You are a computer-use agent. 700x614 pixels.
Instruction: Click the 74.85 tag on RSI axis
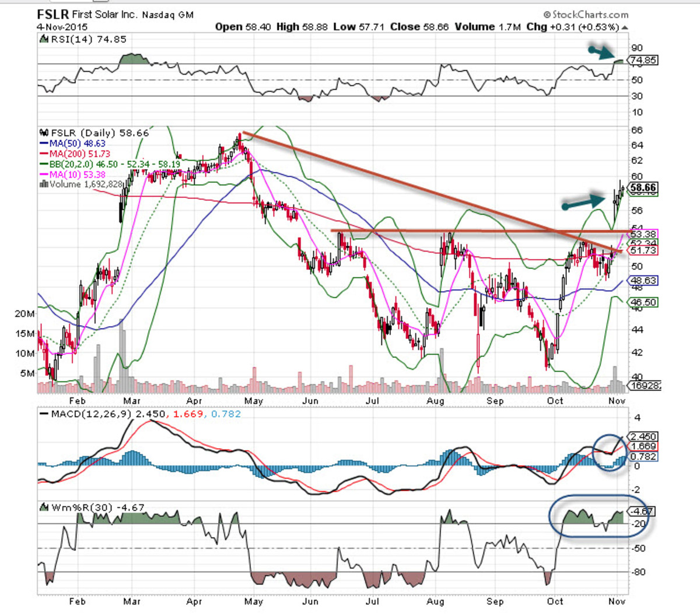[x=643, y=60]
